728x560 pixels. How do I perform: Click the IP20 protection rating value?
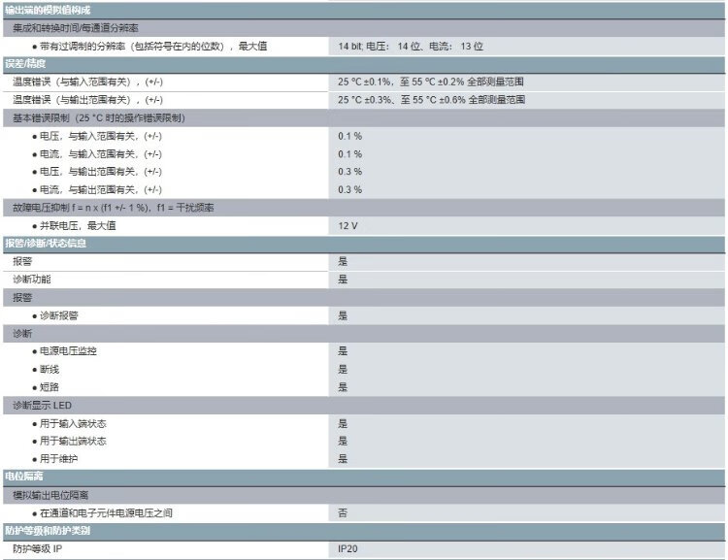click(x=347, y=549)
